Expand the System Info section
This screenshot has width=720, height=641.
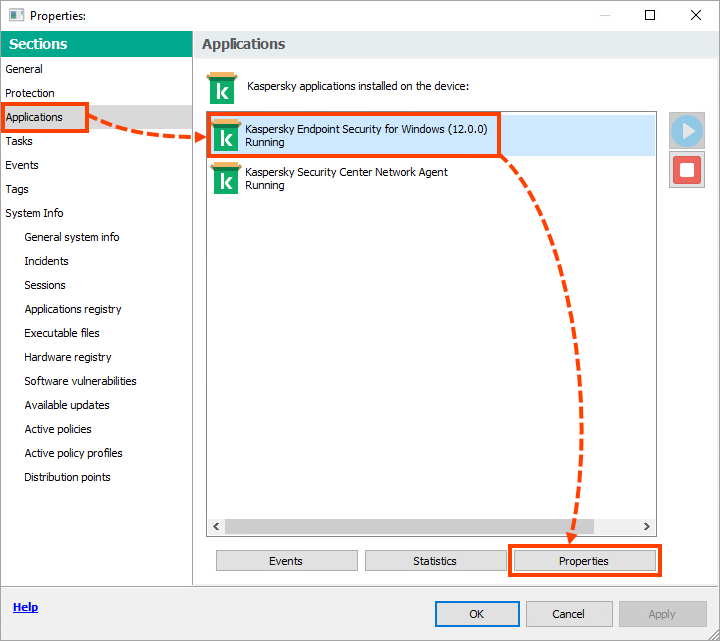[34, 213]
